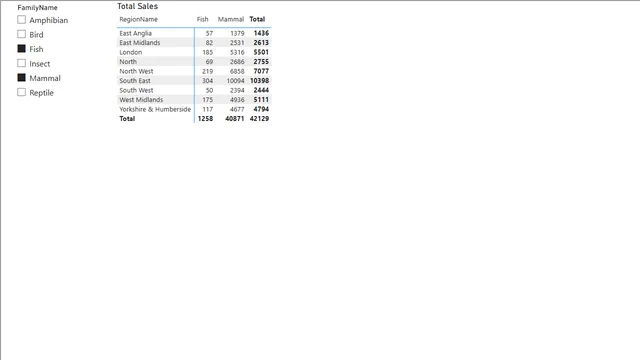The height and width of the screenshot is (360, 640).
Task: Click the bold Total row label
Action: tap(127, 118)
